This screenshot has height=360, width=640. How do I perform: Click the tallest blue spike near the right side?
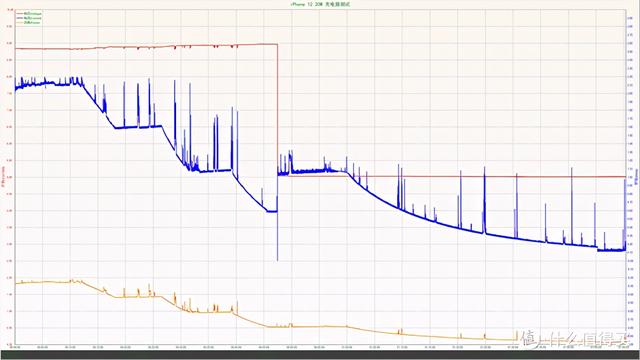[571, 205]
